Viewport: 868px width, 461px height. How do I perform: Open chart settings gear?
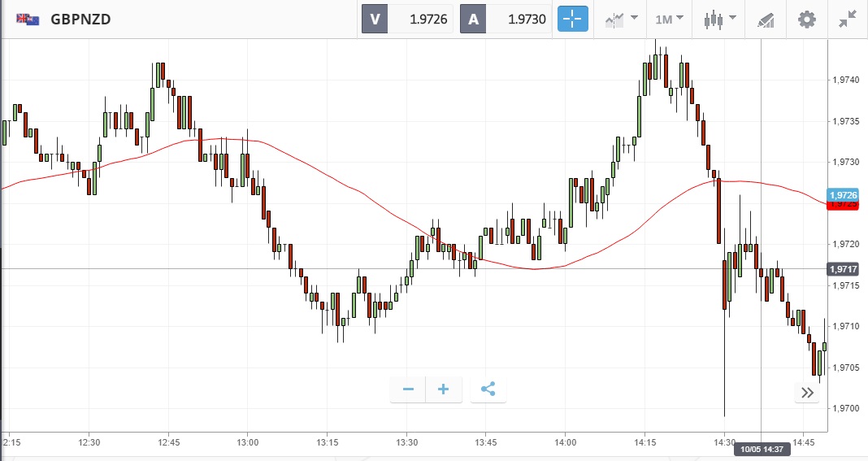tap(806, 19)
